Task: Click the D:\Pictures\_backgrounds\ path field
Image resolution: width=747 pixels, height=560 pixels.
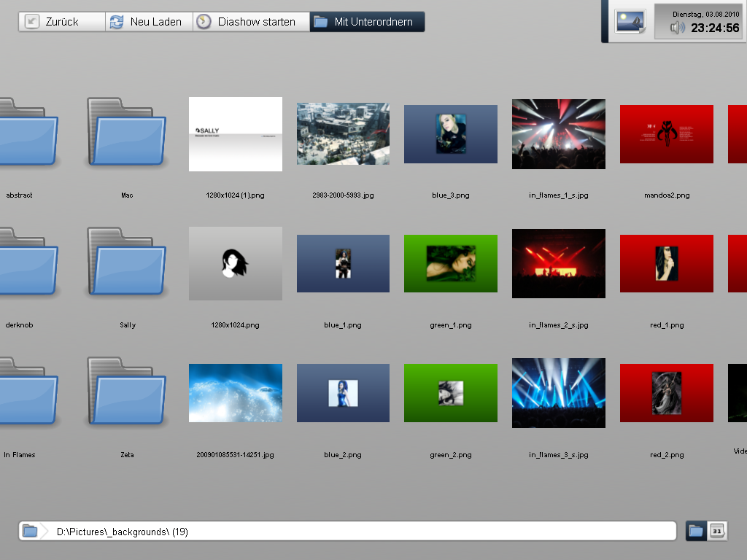Action: 347,531
